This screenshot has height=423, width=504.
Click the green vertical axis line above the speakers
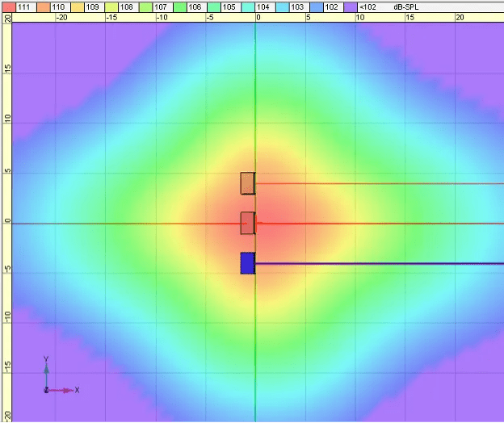(x=256, y=97)
